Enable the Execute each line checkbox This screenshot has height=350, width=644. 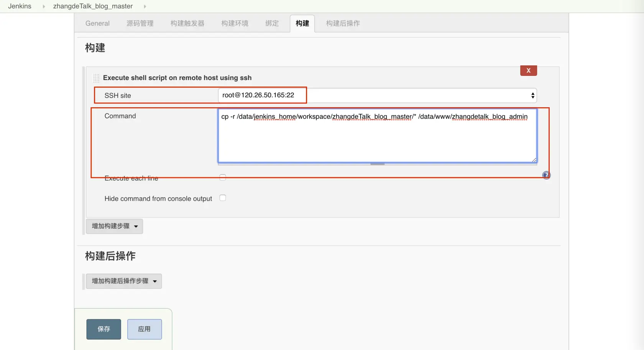point(223,177)
